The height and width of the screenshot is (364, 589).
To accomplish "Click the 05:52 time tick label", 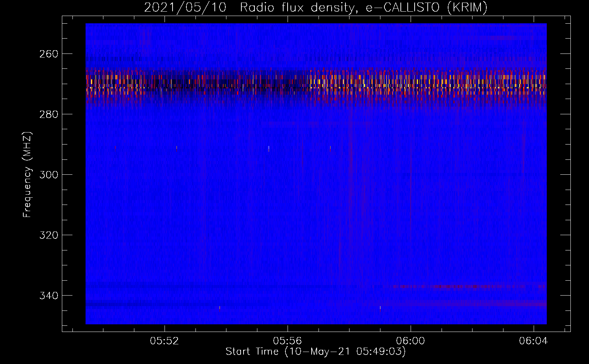I will (x=165, y=341).
